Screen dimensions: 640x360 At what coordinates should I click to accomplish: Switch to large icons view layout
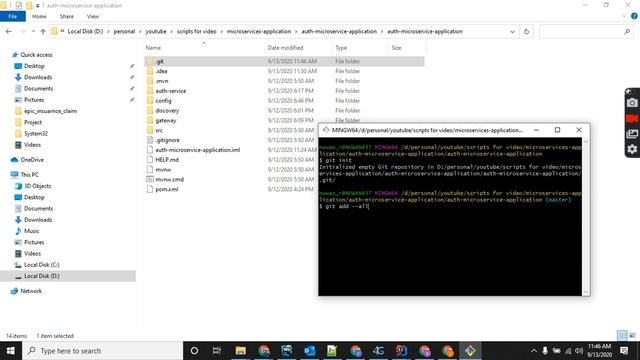(632, 336)
